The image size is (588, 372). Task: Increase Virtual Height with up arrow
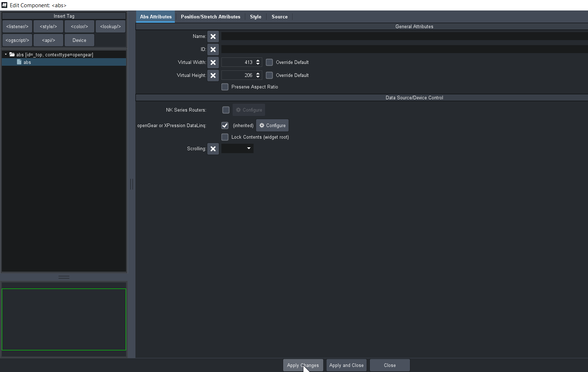[x=258, y=74]
